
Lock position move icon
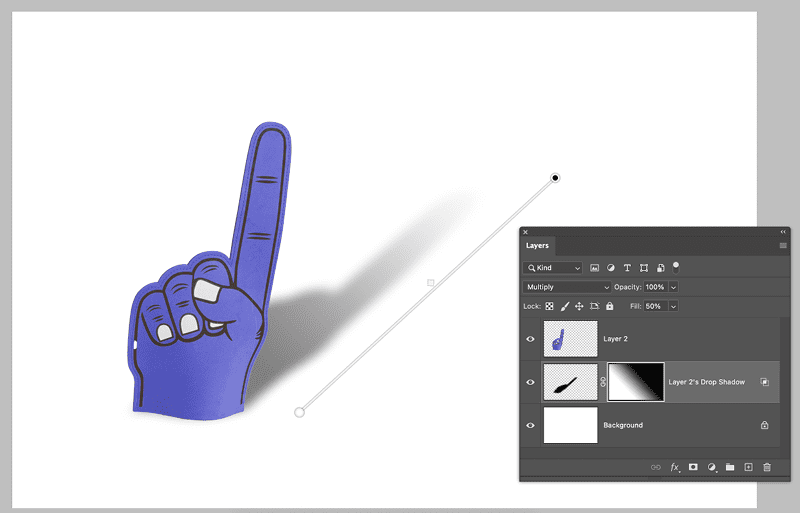pyautogui.click(x=579, y=306)
